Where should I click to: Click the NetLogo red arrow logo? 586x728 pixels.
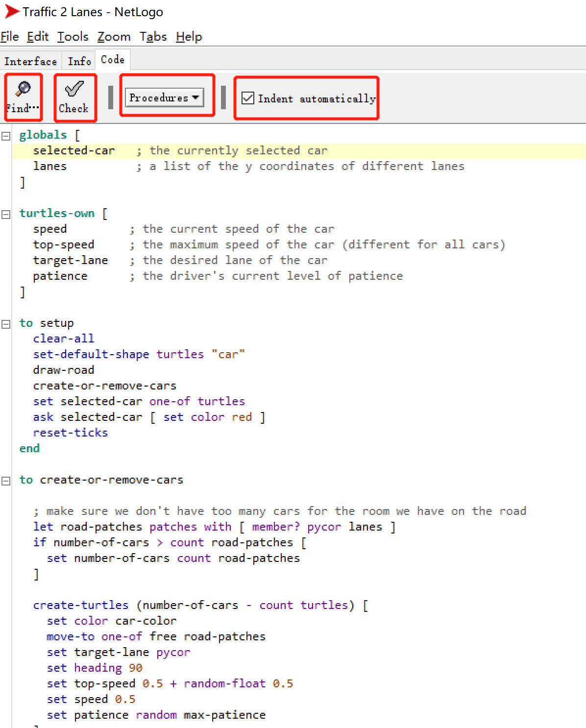tap(11, 12)
